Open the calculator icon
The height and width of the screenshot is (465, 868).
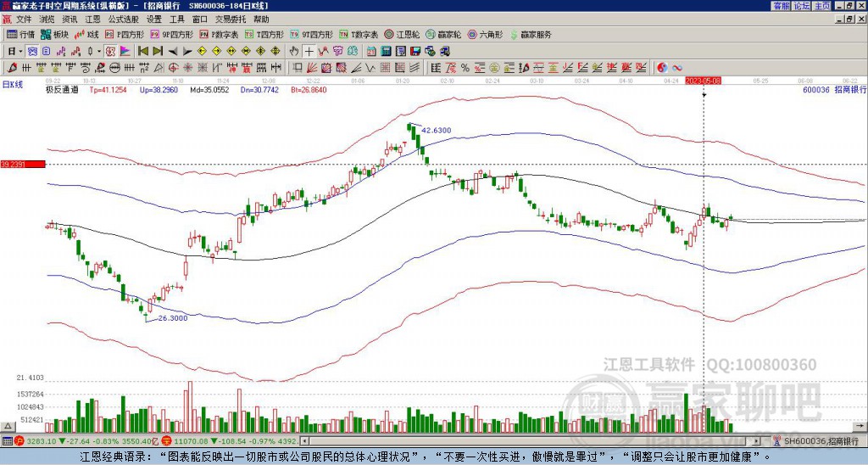point(386,52)
